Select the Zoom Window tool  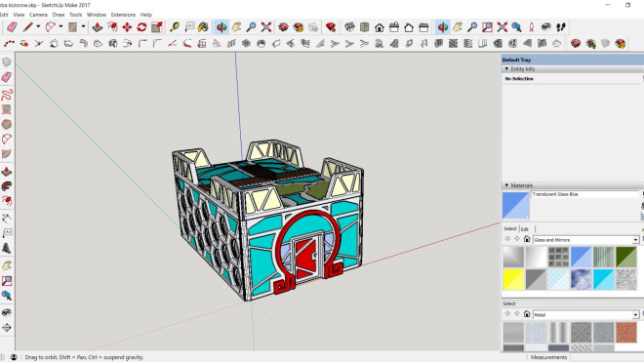[487, 27]
